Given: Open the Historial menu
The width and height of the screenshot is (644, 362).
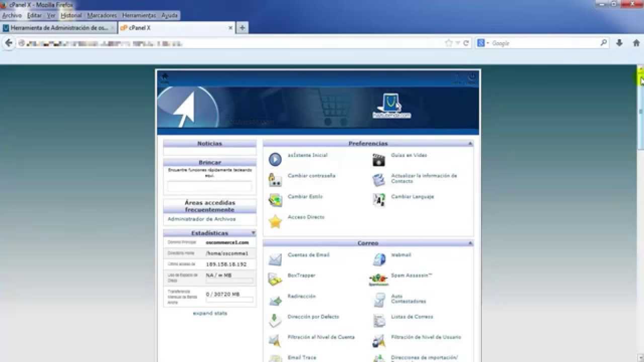Looking at the screenshot, I should pos(71,16).
